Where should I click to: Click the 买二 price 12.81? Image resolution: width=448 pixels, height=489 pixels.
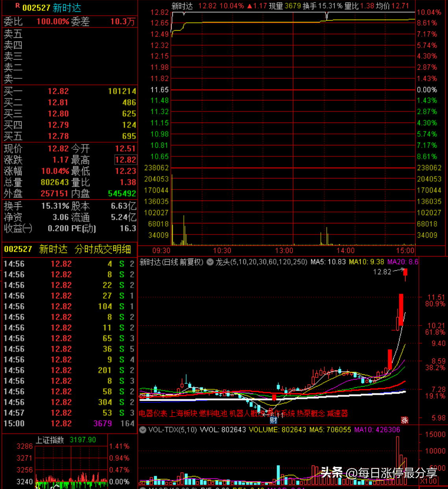(58, 102)
